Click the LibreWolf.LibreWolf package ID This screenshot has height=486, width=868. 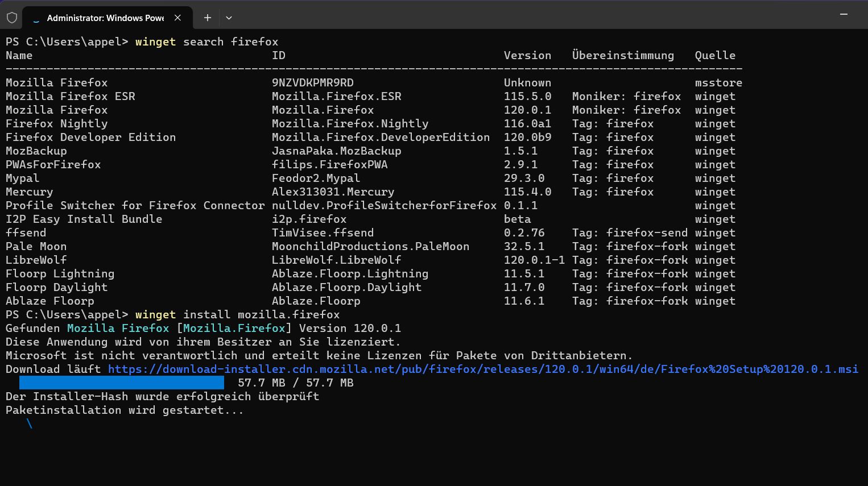tap(336, 260)
